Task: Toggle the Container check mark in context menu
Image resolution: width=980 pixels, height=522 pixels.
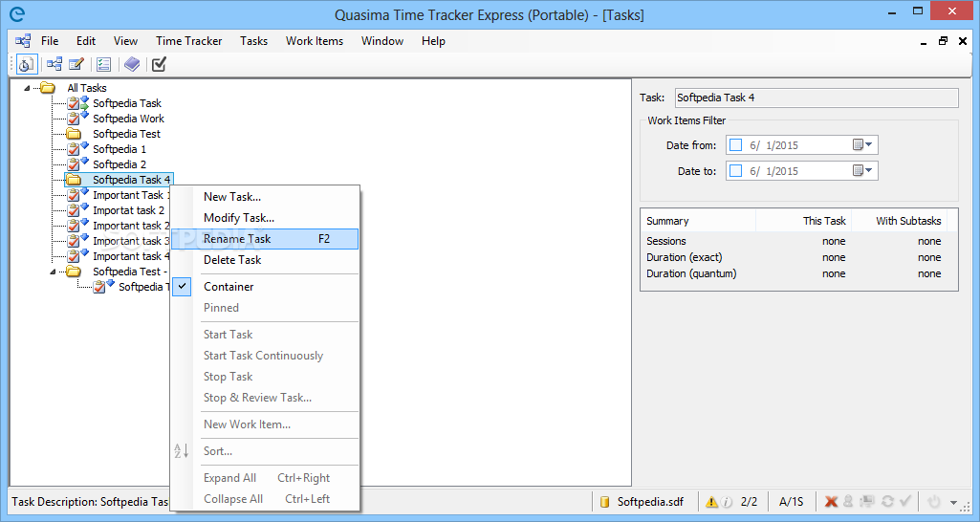Action: (182, 286)
